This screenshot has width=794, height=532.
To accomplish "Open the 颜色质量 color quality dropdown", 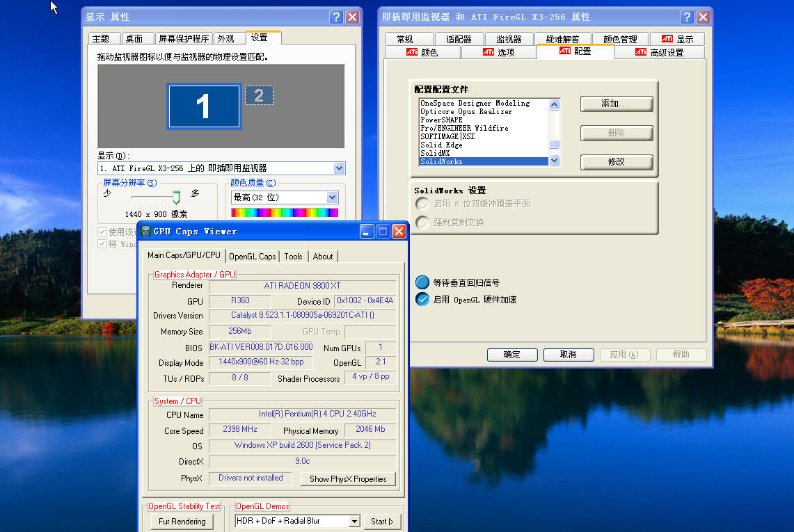I will [x=332, y=198].
